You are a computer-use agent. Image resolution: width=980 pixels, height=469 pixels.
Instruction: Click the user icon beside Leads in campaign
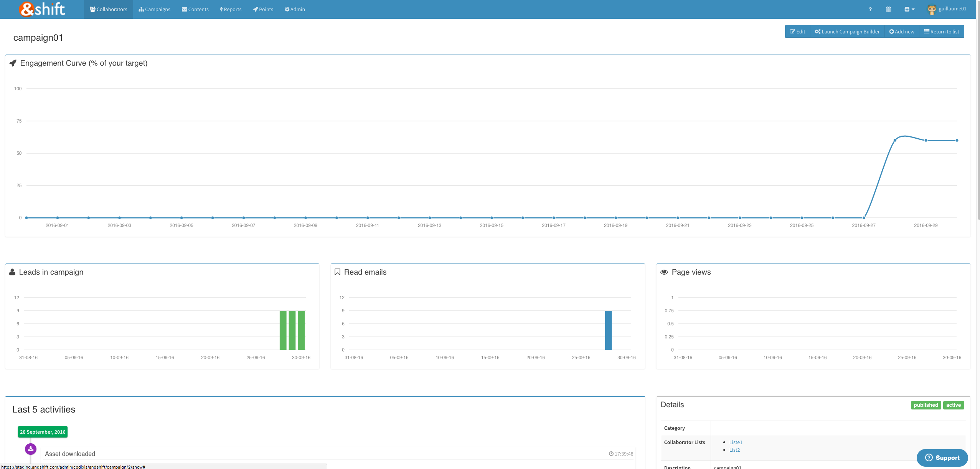tap(12, 272)
